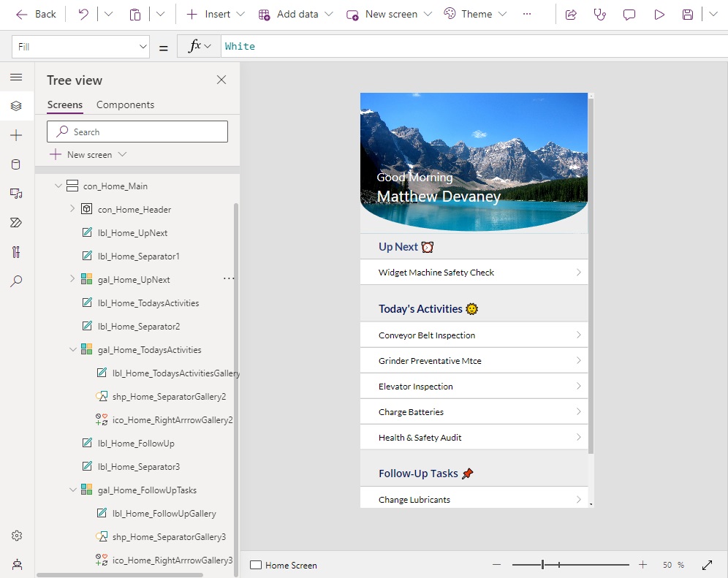Viewport: 728px width, 578px height.
Task: Open the Theme menu
Action: point(475,15)
